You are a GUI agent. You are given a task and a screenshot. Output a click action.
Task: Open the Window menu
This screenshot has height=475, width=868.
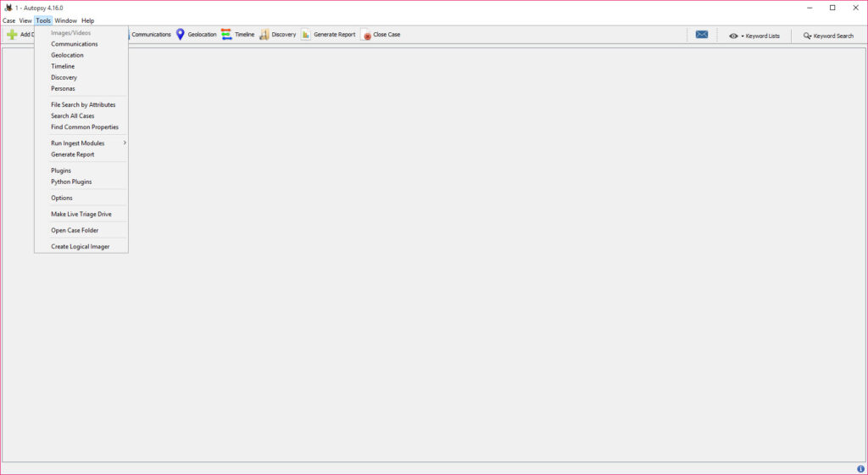66,20
